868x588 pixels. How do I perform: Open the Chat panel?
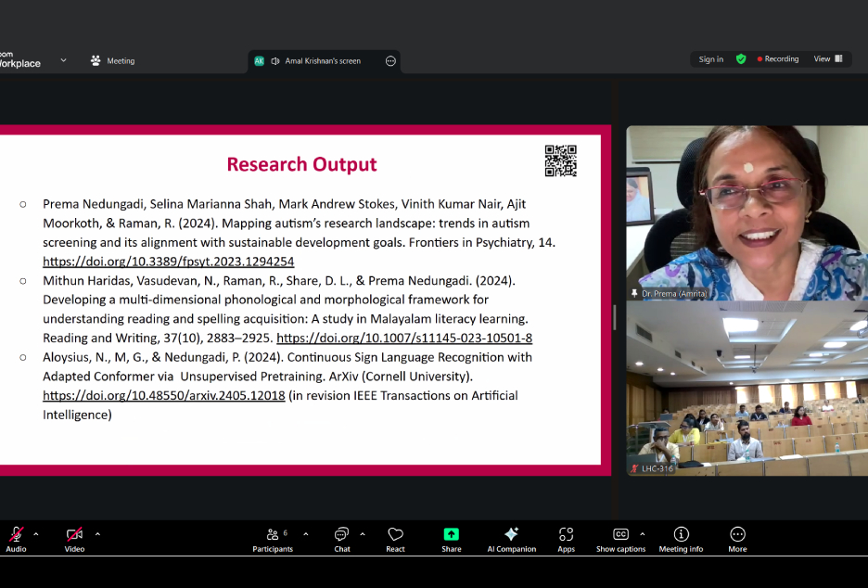pyautogui.click(x=342, y=539)
